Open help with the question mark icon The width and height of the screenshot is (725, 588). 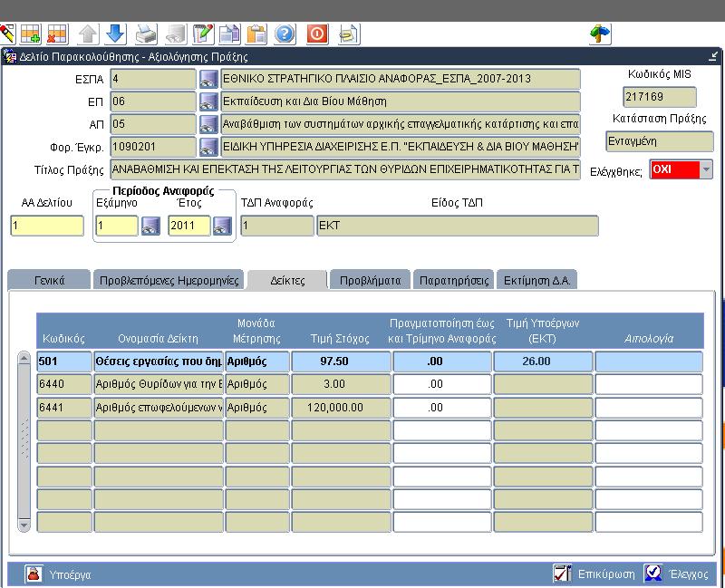pos(285,34)
